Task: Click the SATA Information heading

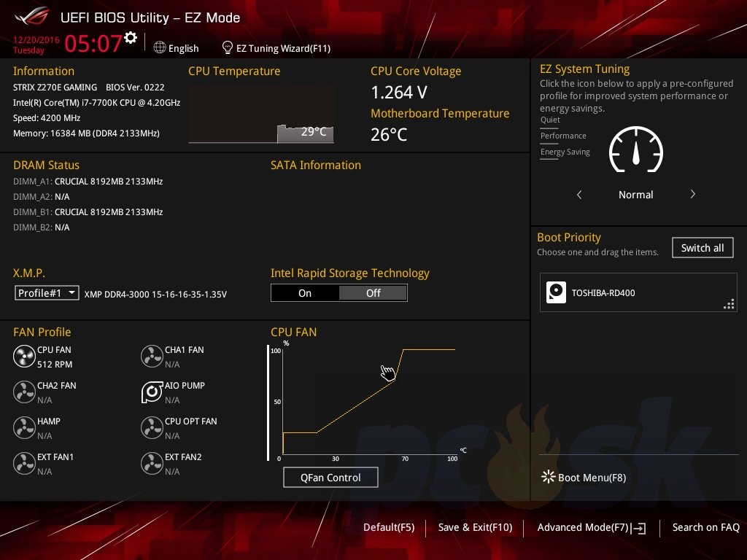Action: tap(316, 166)
